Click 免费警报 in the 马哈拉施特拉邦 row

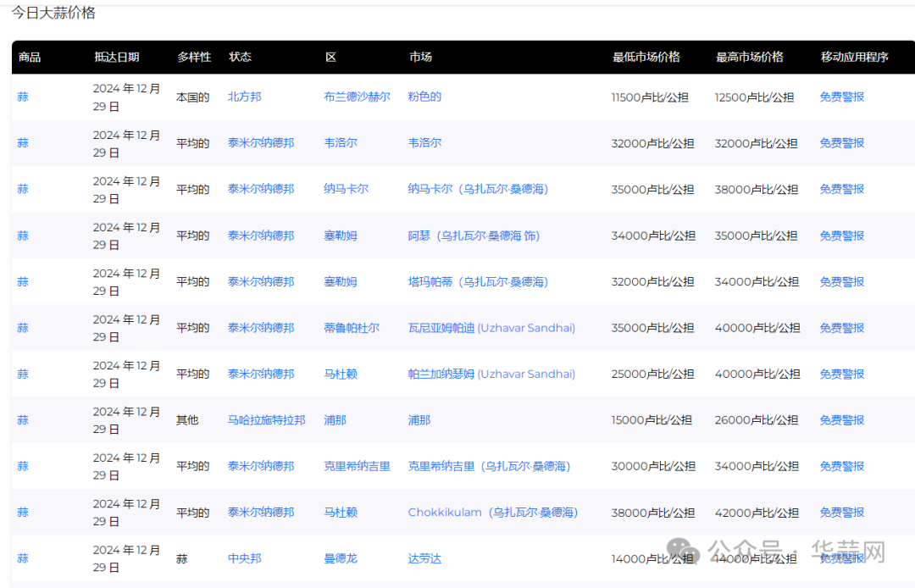[x=841, y=419]
